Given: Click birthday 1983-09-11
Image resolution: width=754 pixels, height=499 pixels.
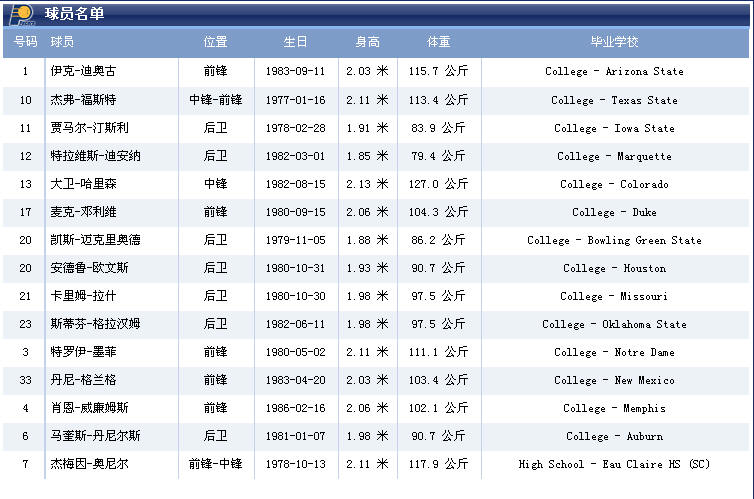Looking at the screenshot, I should pyautogui.click(x=295, y=71).
